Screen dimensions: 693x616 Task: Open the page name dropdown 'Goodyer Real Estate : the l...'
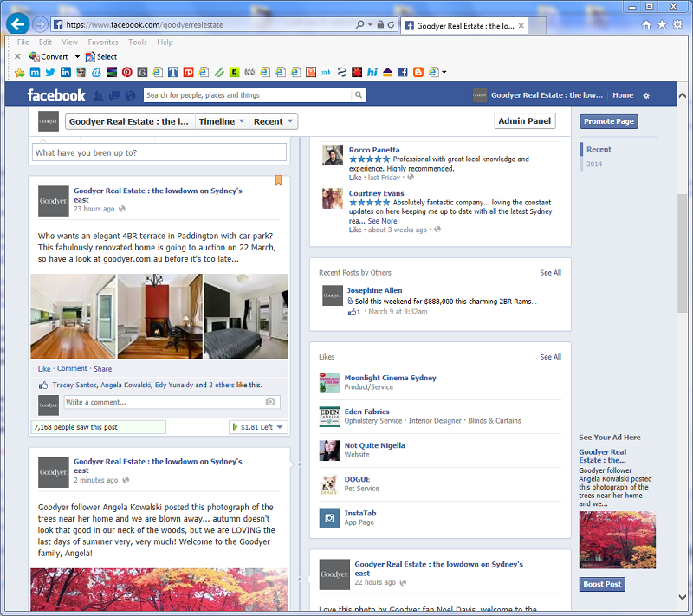pos(129,121)
